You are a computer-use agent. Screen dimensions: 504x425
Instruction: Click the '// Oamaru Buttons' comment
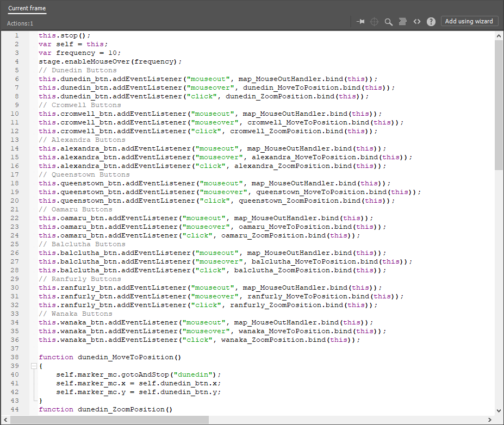[76, 209]
